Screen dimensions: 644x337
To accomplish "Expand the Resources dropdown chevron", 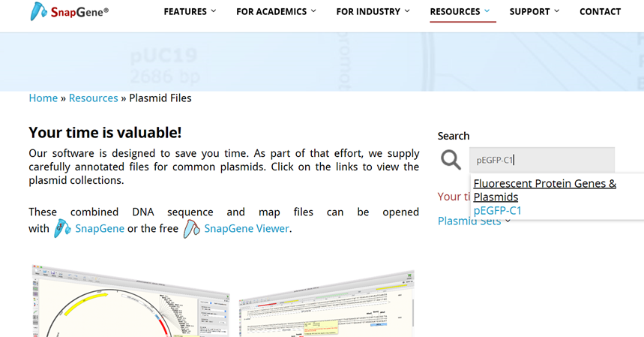I will (x=487, y=11).
